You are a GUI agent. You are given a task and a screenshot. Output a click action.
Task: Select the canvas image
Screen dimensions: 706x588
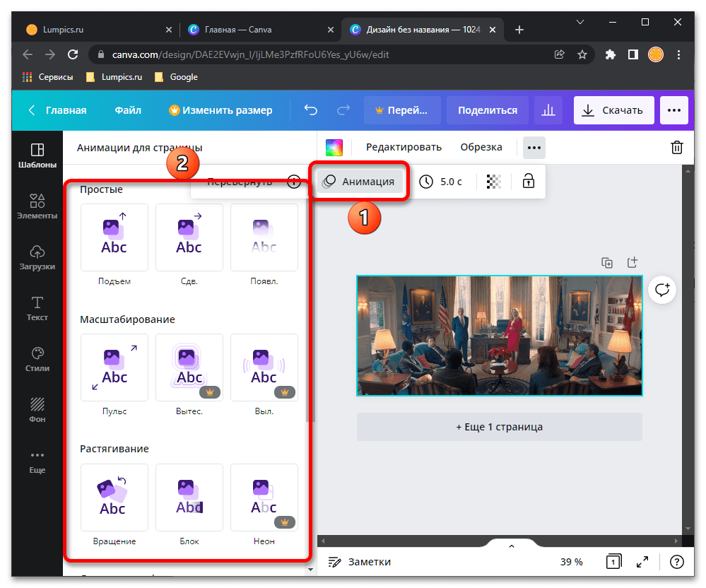pyautogui.click(x=500, y=336)
